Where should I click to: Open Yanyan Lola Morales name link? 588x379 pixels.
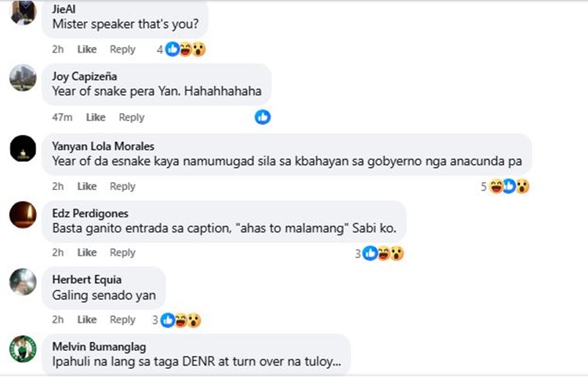coord(103,146)
